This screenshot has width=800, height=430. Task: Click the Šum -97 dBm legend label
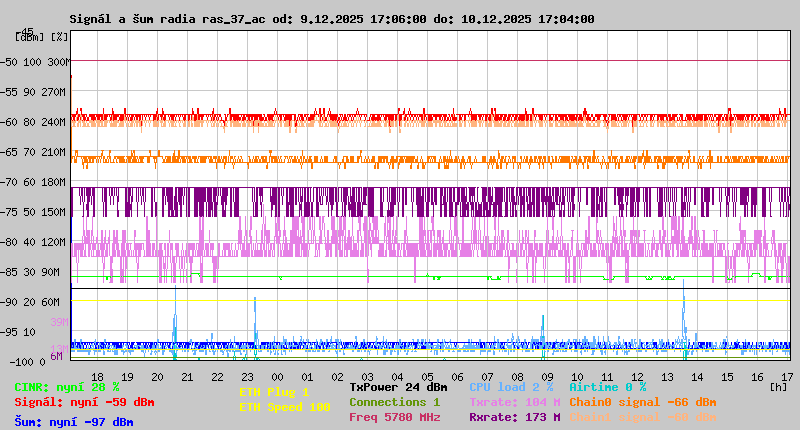tap(73, 422)
